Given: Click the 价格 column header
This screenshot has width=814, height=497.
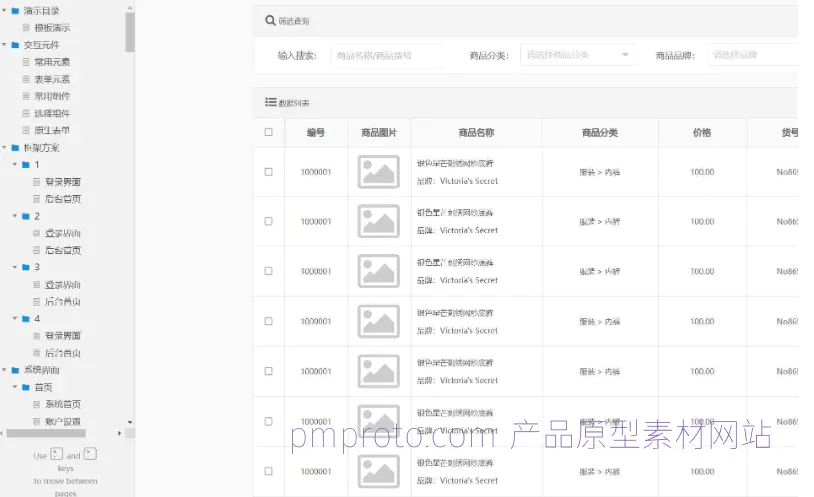Looking at the screenshot, I should 701,132.
